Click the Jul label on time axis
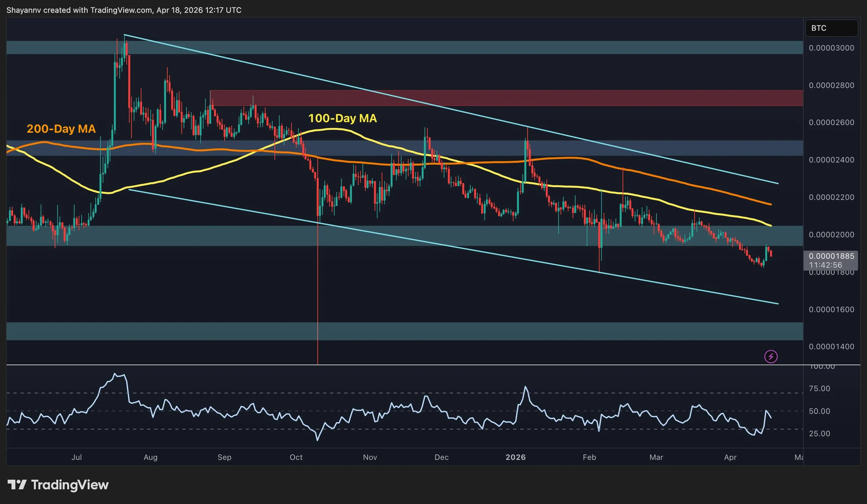 (77, 457)
